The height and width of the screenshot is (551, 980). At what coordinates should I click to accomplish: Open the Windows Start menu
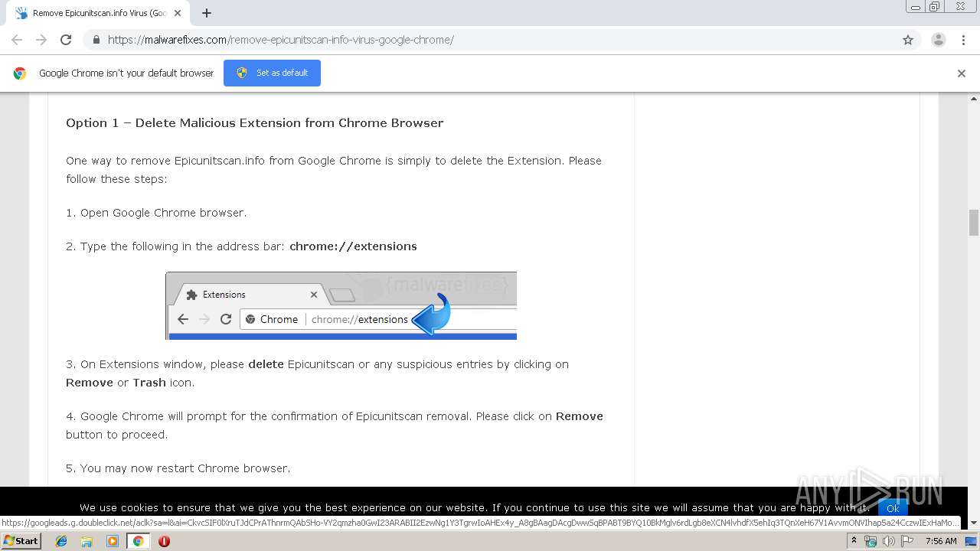pos(21,541)
